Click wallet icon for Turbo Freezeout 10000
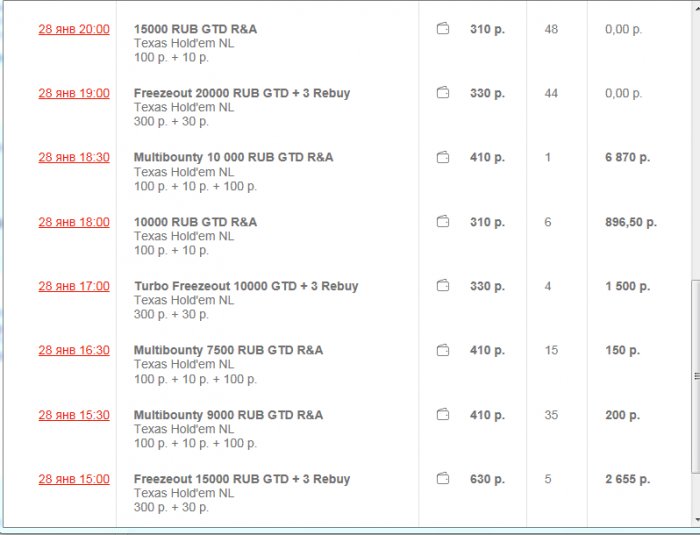Viewport: 700px width, 535px height. pyautogui.click(x=443, y=286)
